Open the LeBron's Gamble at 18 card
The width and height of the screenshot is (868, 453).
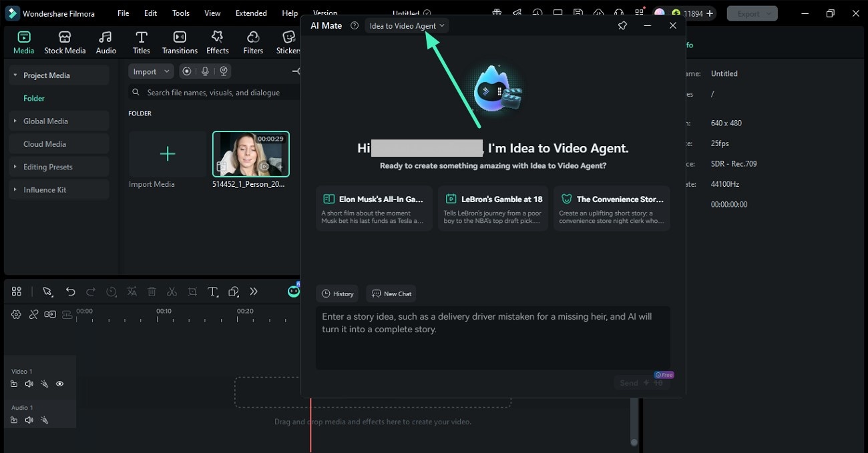point(493,208)
